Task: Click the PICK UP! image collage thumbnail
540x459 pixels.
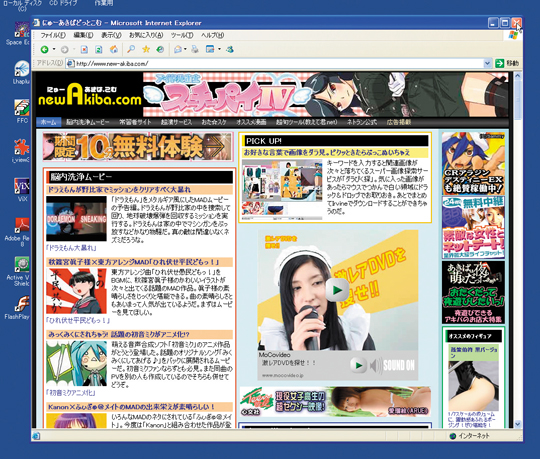Action: click(282, 189)
